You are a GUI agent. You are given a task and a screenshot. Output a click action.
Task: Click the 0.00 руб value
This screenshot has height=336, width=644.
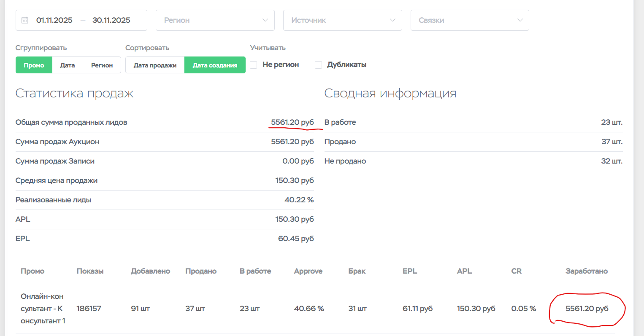tap(298, 161)
